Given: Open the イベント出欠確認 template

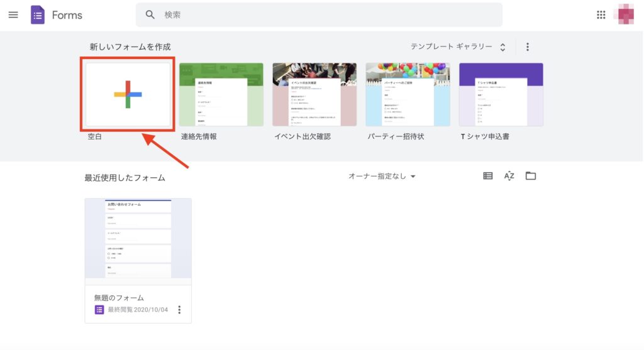Looking at the screenshot, I should click(x=314, y=94).
